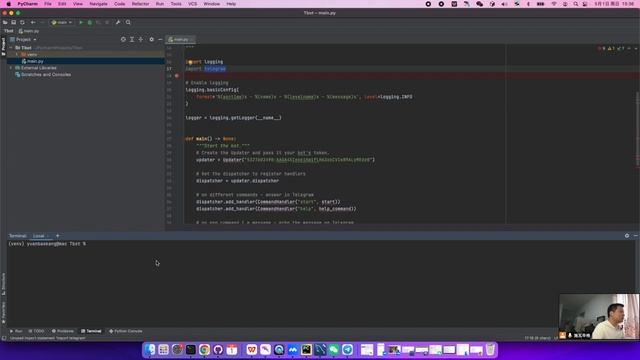Open the File menu

[48, 4]
